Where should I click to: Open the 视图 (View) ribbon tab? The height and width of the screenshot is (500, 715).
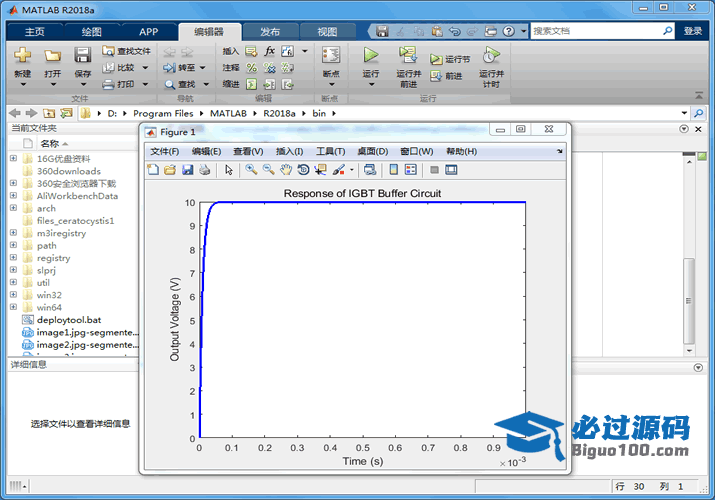327,31
